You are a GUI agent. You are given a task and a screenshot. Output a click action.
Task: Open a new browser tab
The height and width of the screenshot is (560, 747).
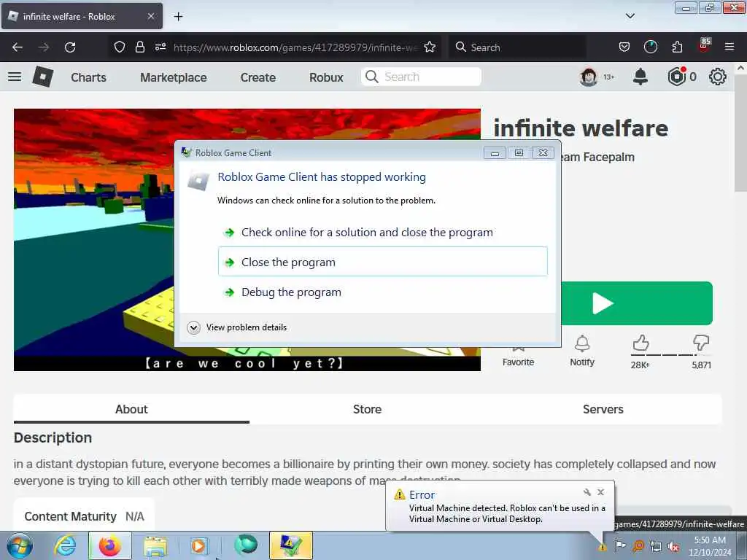click(178, 17)
